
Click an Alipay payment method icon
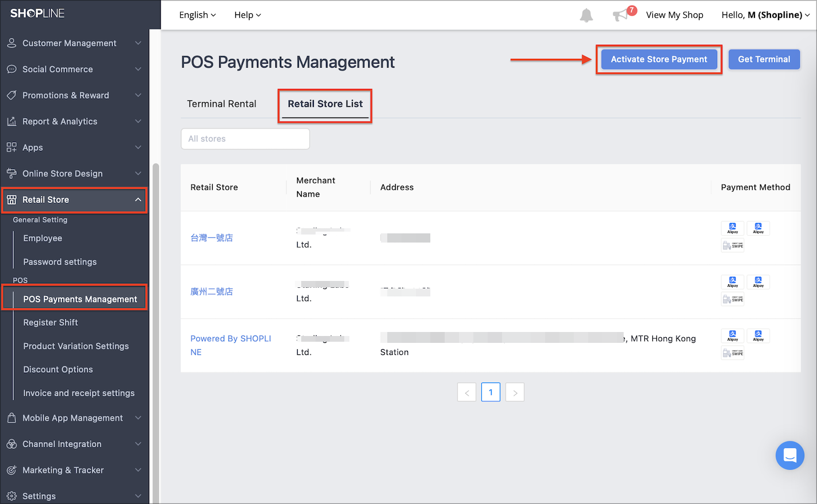click(733, 228)
